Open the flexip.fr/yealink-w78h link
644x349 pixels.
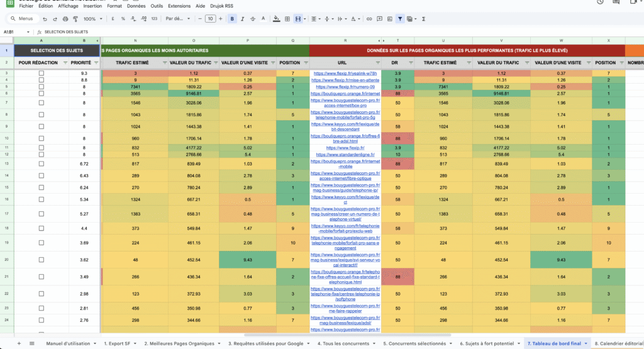345,73
